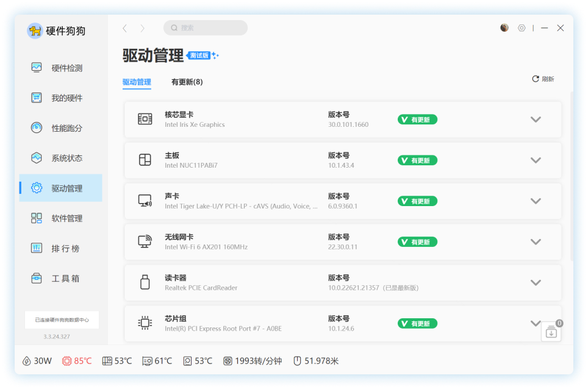Switch to the 有更新(8) tab
This screenshot has width=588, height=389.
(x=187, y=82)
